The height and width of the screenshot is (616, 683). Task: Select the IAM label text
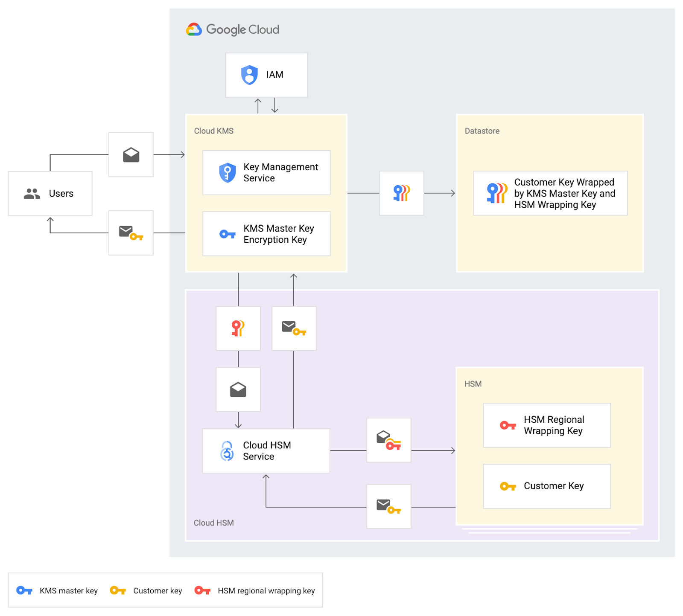point(274,75)
